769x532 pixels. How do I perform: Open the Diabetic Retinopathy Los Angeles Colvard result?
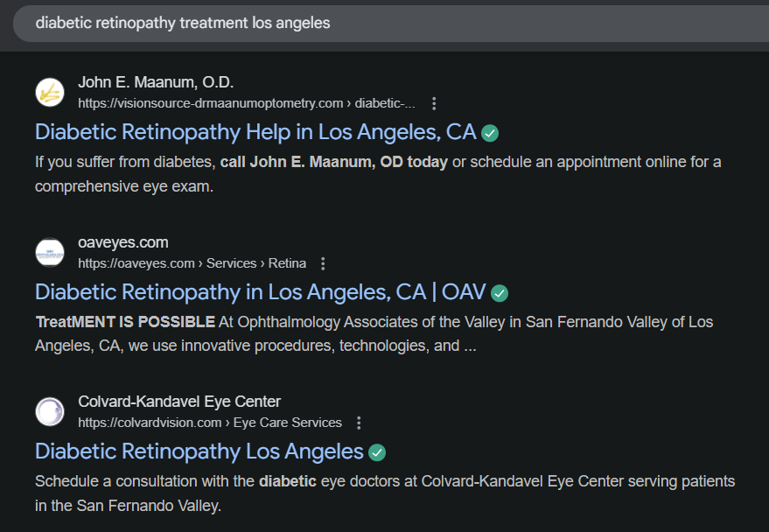pyautogui.click(x=199, y=452)
